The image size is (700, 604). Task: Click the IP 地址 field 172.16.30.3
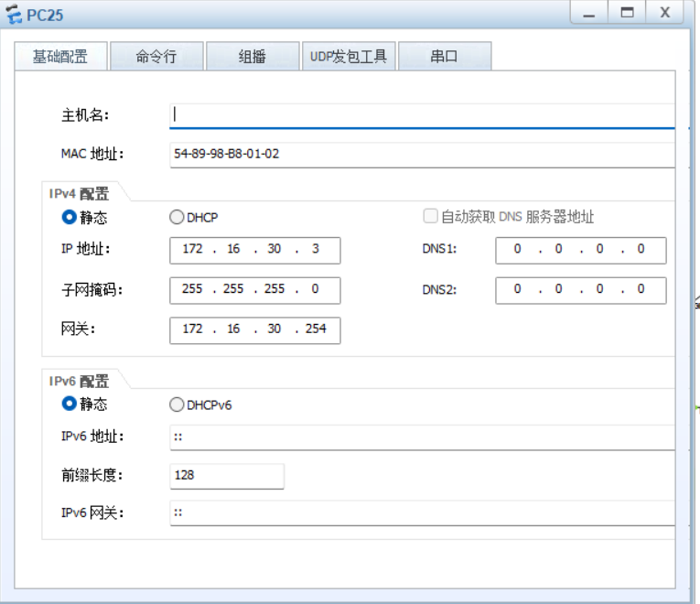tap(255, 251)
